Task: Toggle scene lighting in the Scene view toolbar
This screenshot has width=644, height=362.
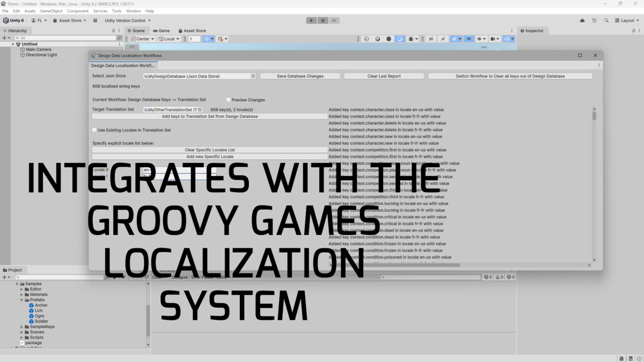Action: point(400,39)
